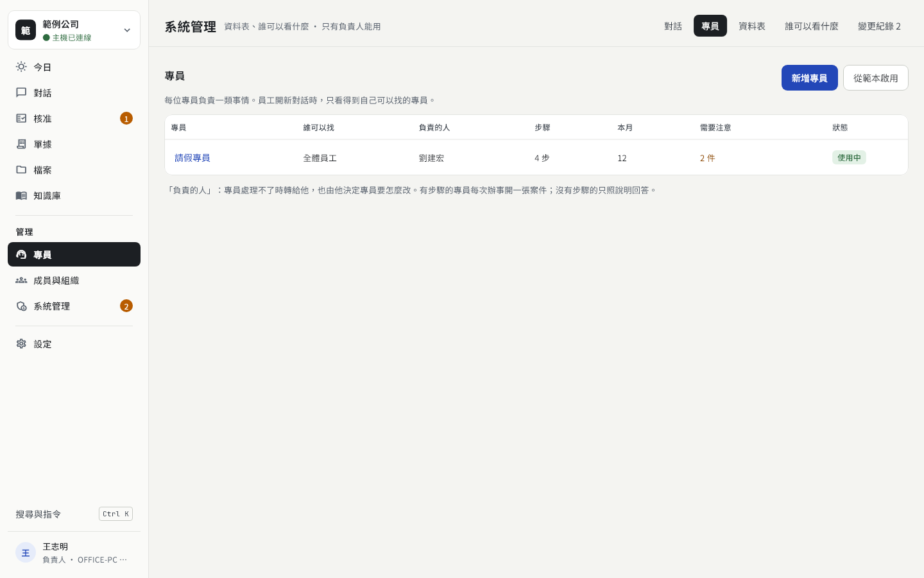Click the 負責的人 column header
Viewport: 924px width, 578px height.
click(434, 127)
